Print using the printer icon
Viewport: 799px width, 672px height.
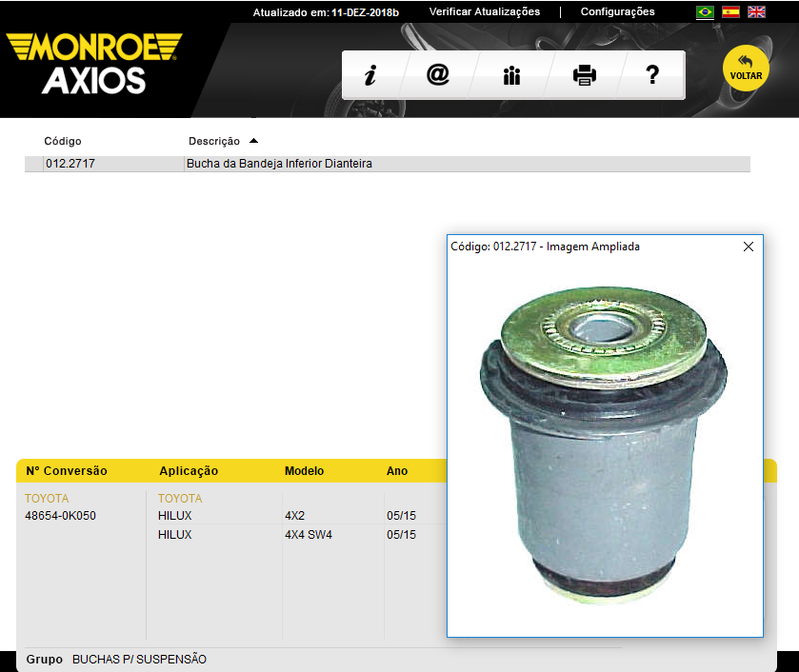584,76
